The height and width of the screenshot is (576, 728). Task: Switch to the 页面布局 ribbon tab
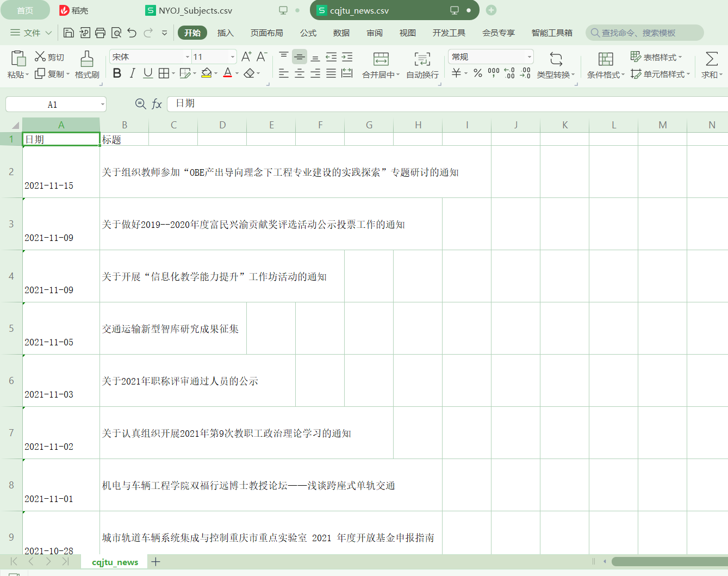tap(267, 33)
